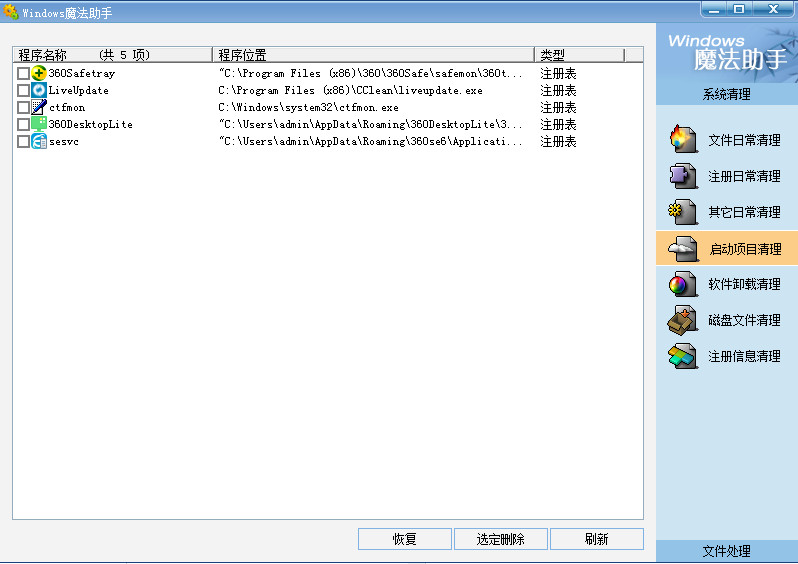The image size is (798, 564).
Task: Click the 360DesktopLite green monitor icon
Action: click(39, 124)
